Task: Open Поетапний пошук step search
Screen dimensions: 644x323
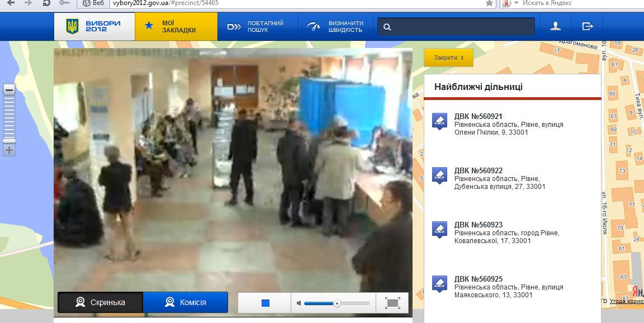Action: (x=255, y=26)
